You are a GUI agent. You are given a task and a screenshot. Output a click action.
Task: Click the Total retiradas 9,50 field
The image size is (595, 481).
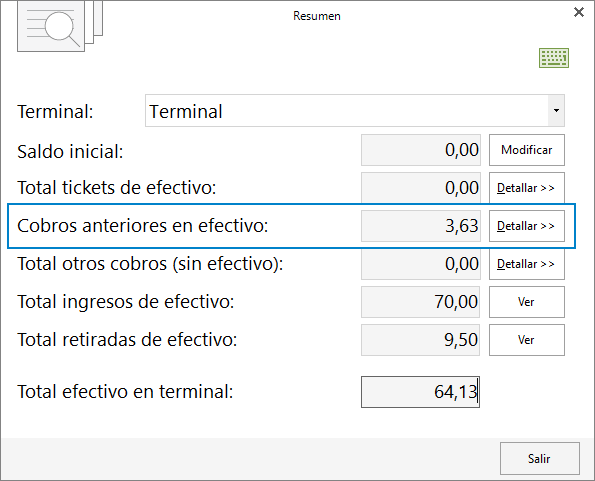[x=420, y=340]
